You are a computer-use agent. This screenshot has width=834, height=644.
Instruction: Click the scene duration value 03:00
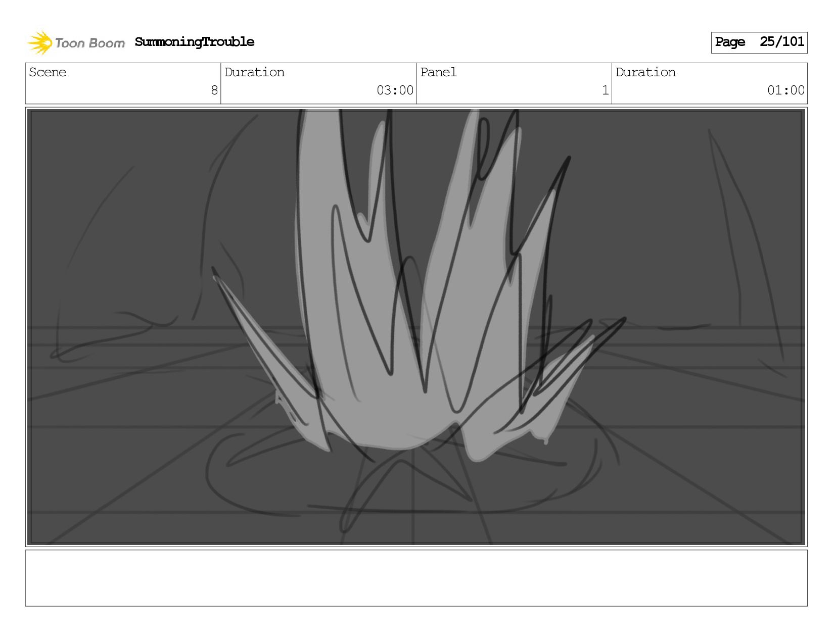[x=395, y=90]
